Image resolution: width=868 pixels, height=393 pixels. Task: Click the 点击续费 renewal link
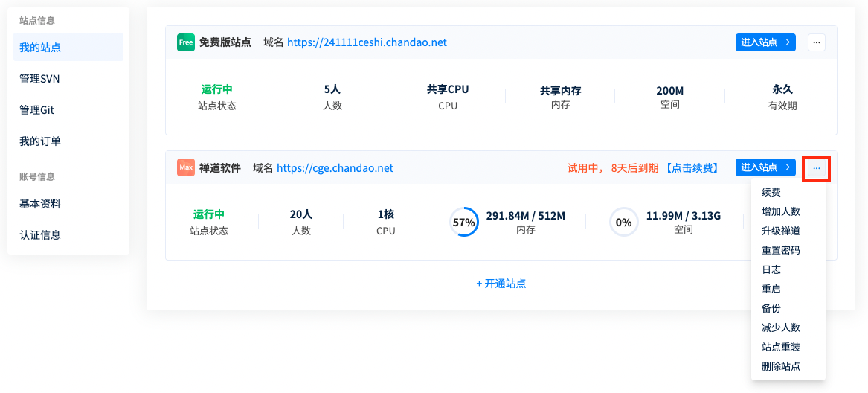pyautogui.click(x=692, y=168)
